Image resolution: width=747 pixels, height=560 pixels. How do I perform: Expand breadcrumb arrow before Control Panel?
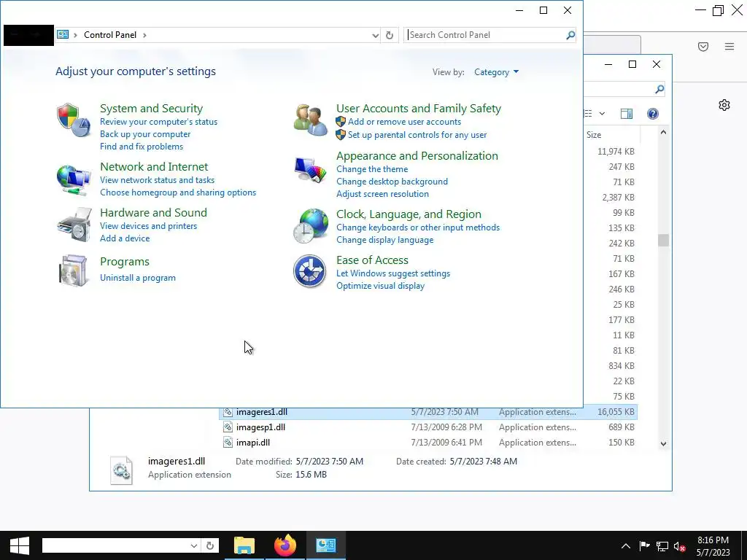[75, 35]
